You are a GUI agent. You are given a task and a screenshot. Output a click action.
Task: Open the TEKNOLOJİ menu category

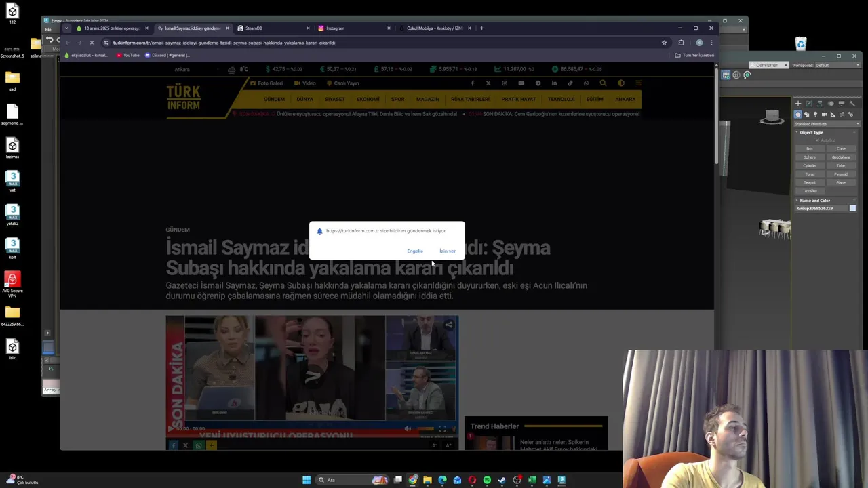[x=561, y=100]
